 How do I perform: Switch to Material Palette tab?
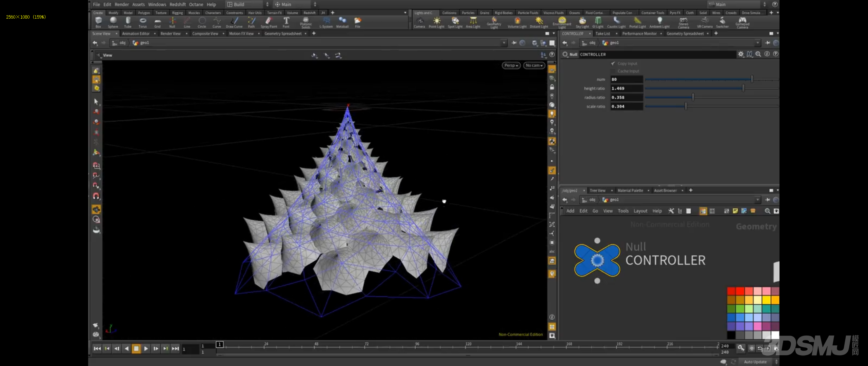click(630, 190)
